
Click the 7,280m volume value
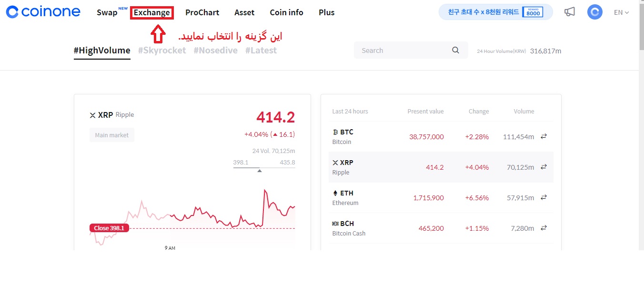(522, 228)
